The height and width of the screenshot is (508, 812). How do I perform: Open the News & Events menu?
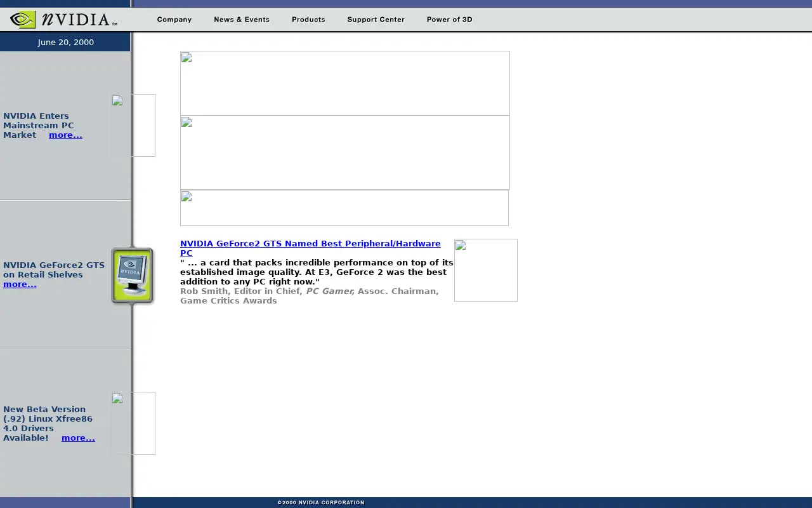pos(242,20)
